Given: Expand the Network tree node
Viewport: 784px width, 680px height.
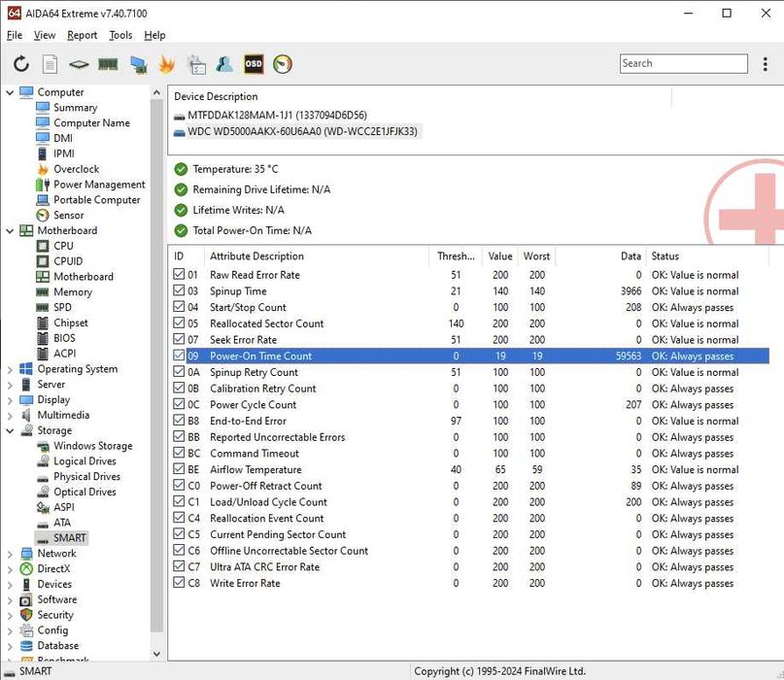Looking at the screenshot, I should tap(10, 554).
